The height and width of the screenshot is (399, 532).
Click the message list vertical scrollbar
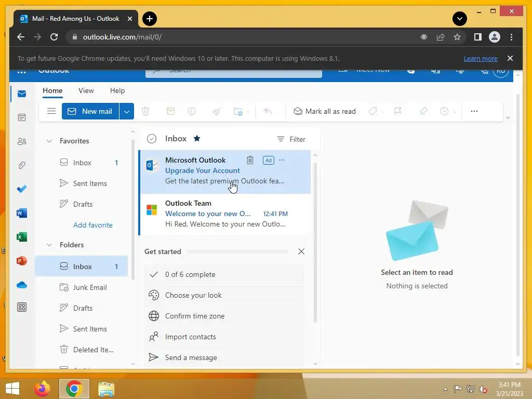tap(315, 243)
